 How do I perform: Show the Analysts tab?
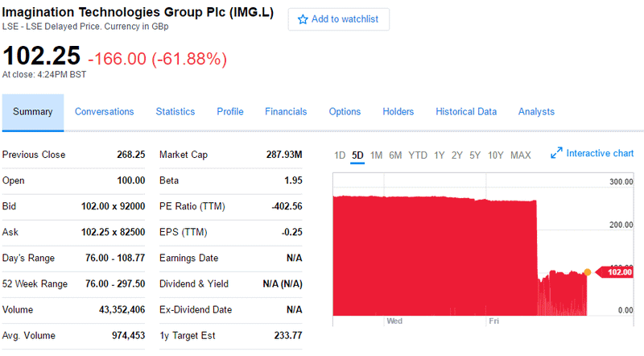click(x=536, y=112)
